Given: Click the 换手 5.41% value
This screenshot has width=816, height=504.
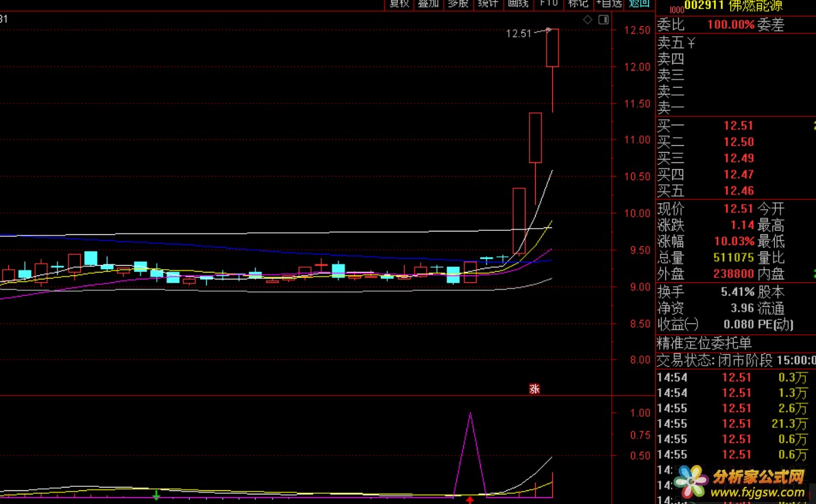Looking at the screenshot, I should pos(737,292).
